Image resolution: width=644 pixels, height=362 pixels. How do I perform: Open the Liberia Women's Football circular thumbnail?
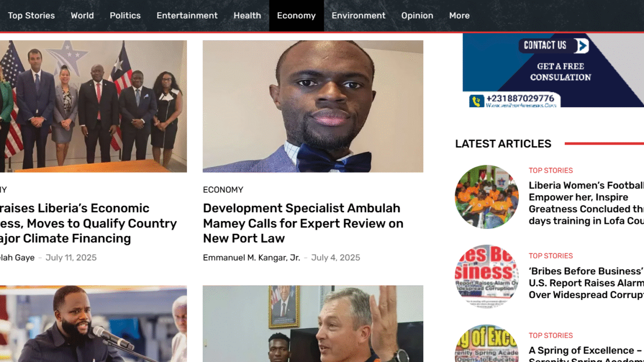(x=487, y=197)
